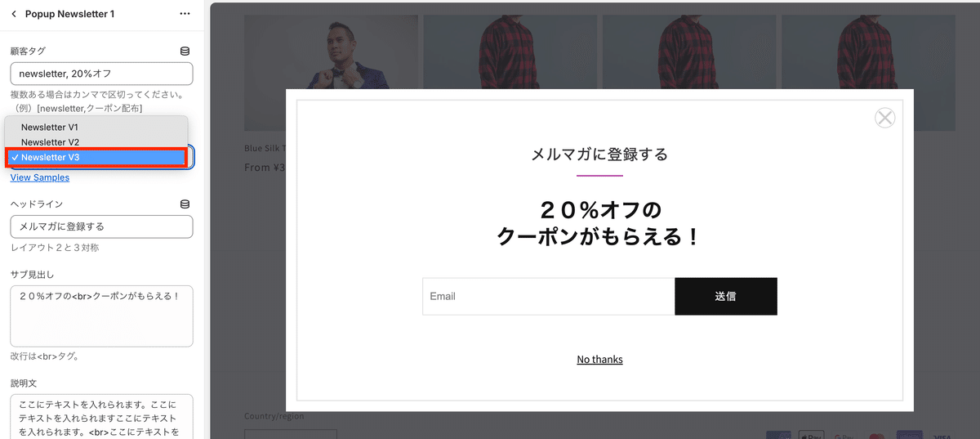
Task: Go back from Popup Newsletter 1 panel
Action: 14,14
